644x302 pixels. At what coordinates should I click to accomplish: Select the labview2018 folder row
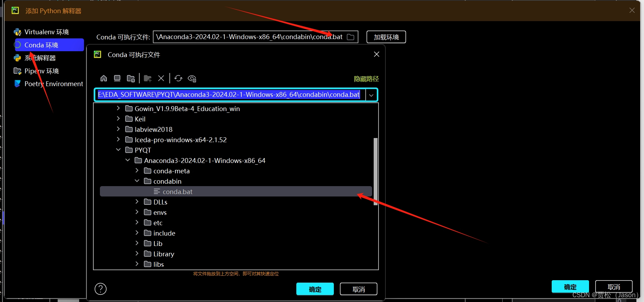[x=236, y=129]
